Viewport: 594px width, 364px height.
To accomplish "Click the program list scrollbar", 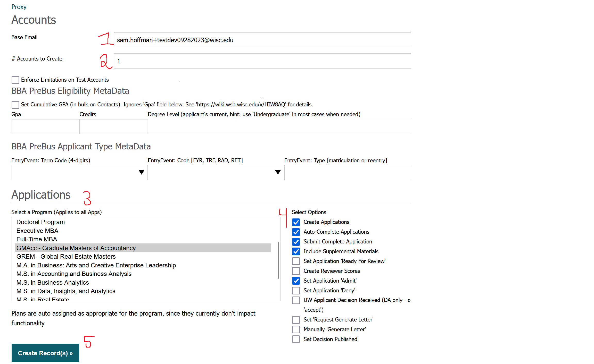I will [x=278, y=260].
